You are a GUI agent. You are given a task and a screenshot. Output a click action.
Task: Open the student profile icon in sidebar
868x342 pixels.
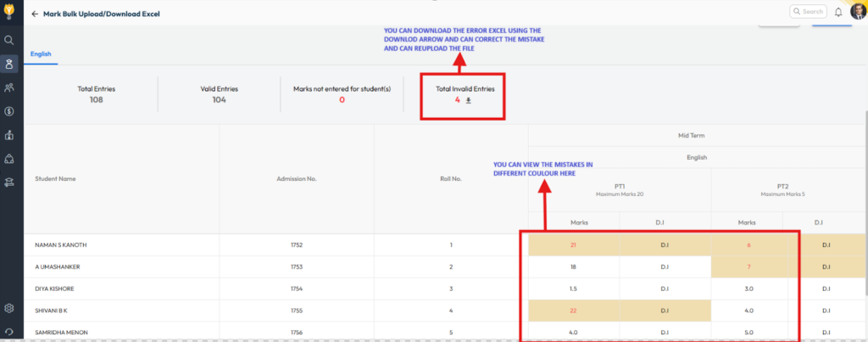click(x=9, y=64)
